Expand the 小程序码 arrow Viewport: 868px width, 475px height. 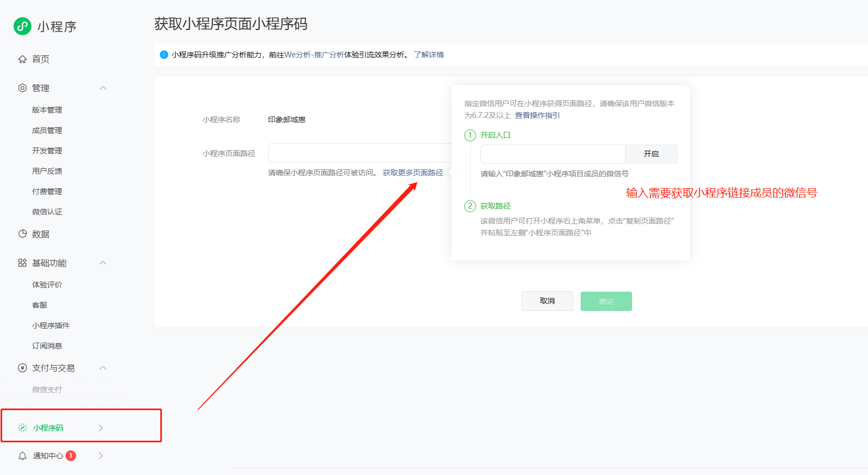[101, 428]
